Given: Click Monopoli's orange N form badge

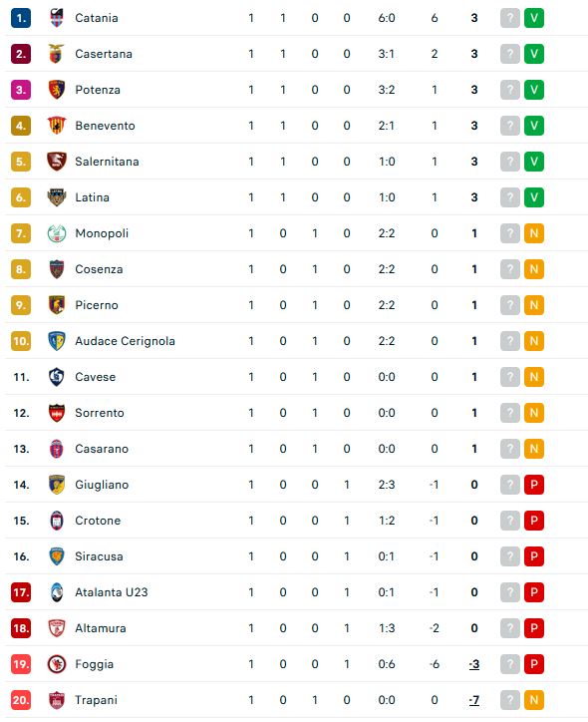Looking at the screenshot, I should tap(534, 233).
